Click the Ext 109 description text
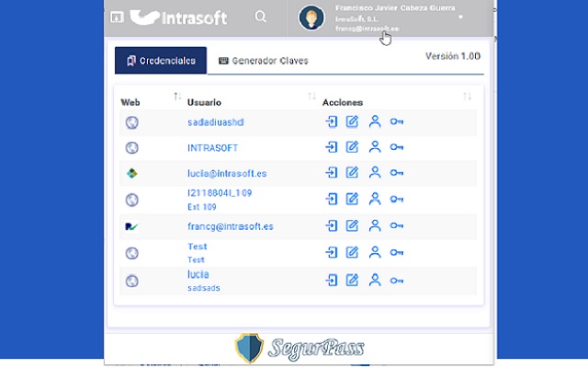Screen dimensions: 588x368 tap(202, 207)
